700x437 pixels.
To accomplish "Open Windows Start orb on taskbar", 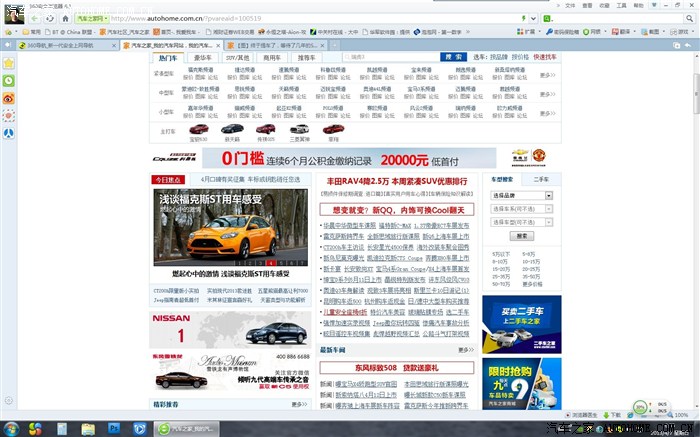I will pos(11,428).
